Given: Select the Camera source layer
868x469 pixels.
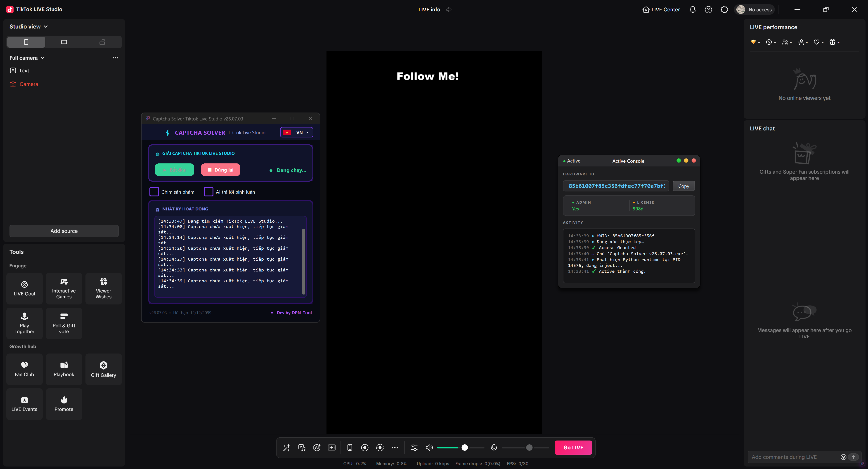Looking at the screenshot, I should 64,84.
